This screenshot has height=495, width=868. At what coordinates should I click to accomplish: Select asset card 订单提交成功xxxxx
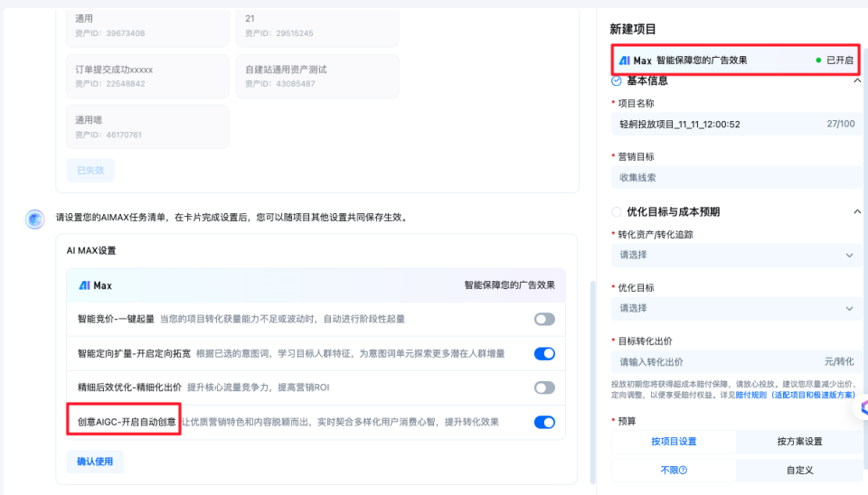pyautogui.click(x=147, y=76)
